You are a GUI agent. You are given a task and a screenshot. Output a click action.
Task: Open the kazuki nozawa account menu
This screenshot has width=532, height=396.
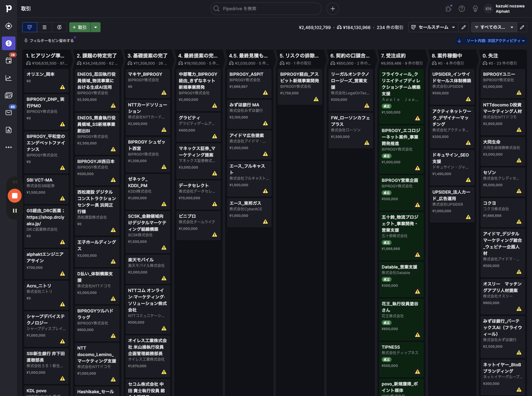point(505,9)
